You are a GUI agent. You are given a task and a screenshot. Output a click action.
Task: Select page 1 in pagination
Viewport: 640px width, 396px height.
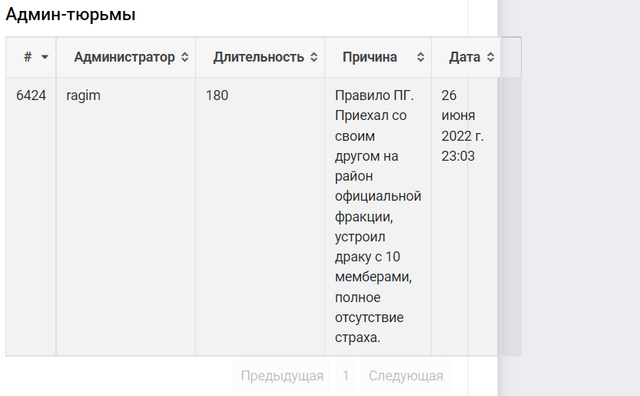tap(346, 376)
